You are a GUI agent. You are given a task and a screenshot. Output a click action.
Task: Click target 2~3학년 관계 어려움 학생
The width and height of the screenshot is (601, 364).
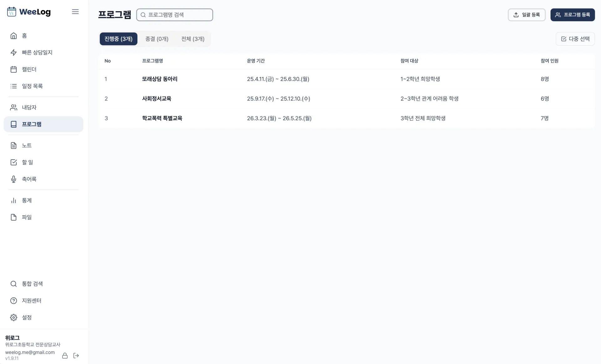click(429, 99)
